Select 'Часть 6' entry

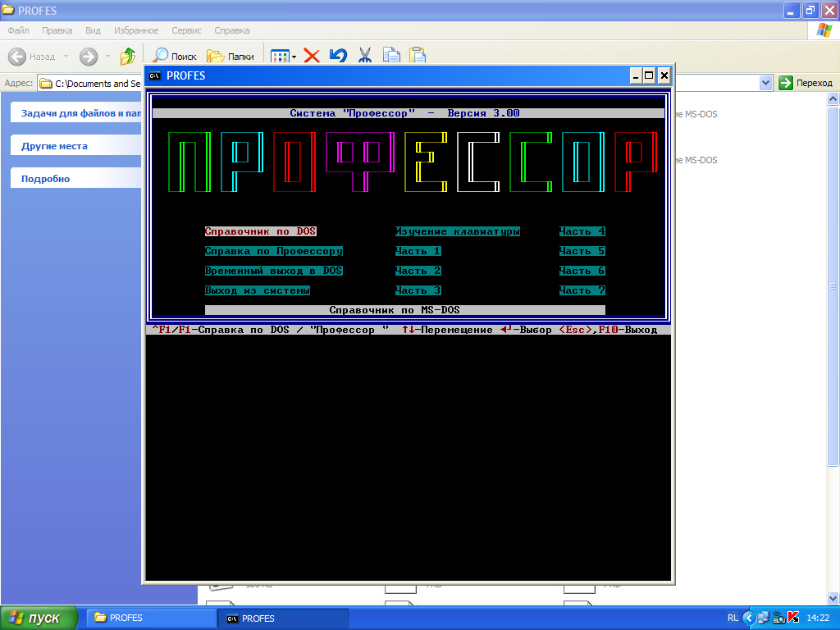(x=582, y=271)
